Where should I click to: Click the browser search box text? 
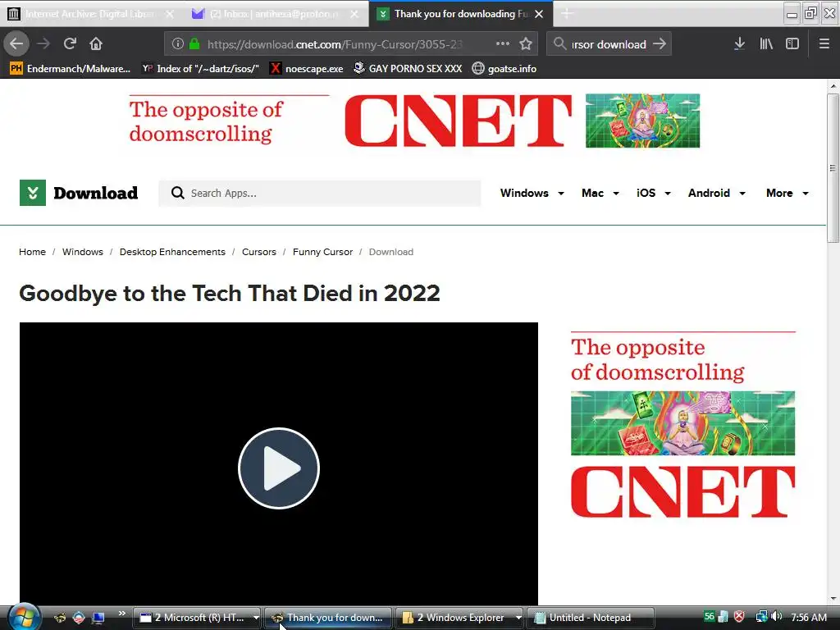[x=609, y=44]
